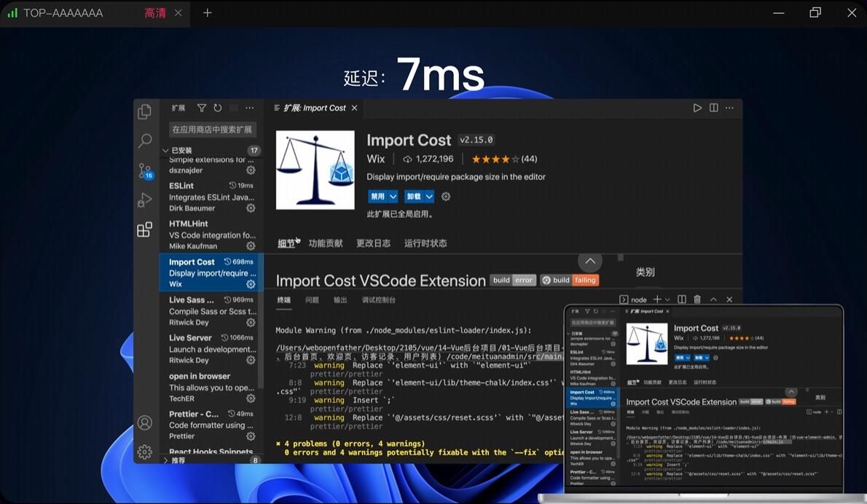This screenshot has width=867, height=504.
Task: Switch to the runtime status tab
Action: 425,243
